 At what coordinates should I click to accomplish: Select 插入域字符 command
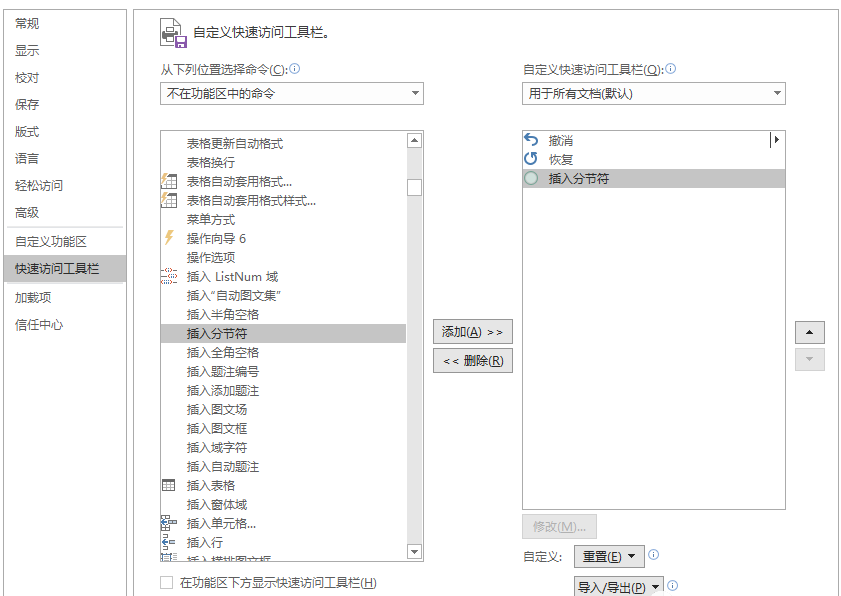[x=283, y=447]
